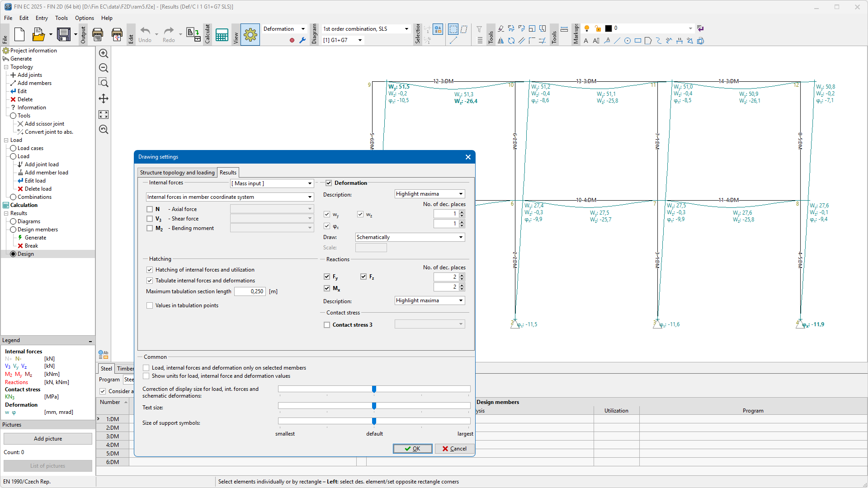
Task: Enable the N Axial force checkbox
Action: [x=150, y=209]
